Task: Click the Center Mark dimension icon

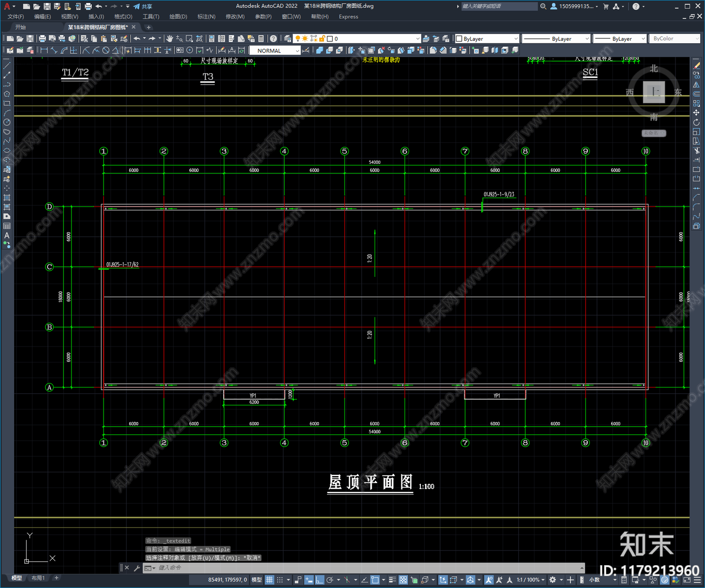Action: [190, 50]
